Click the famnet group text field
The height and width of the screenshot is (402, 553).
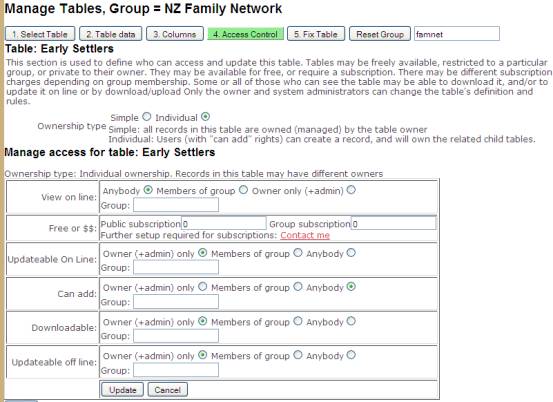tap(457, 34)
